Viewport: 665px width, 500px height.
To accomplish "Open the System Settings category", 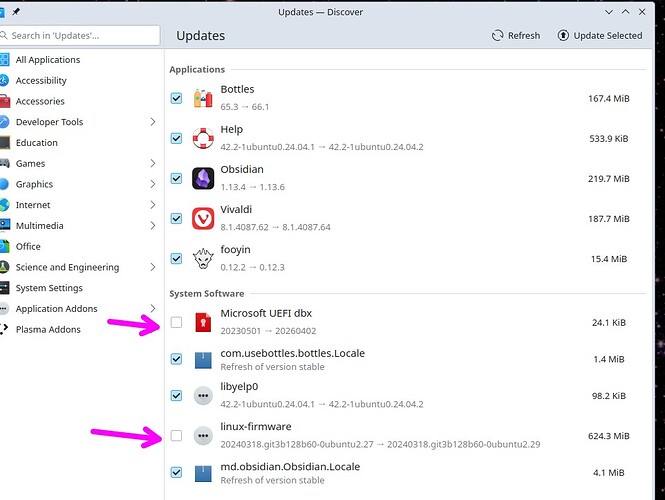I will pos(81,288).
